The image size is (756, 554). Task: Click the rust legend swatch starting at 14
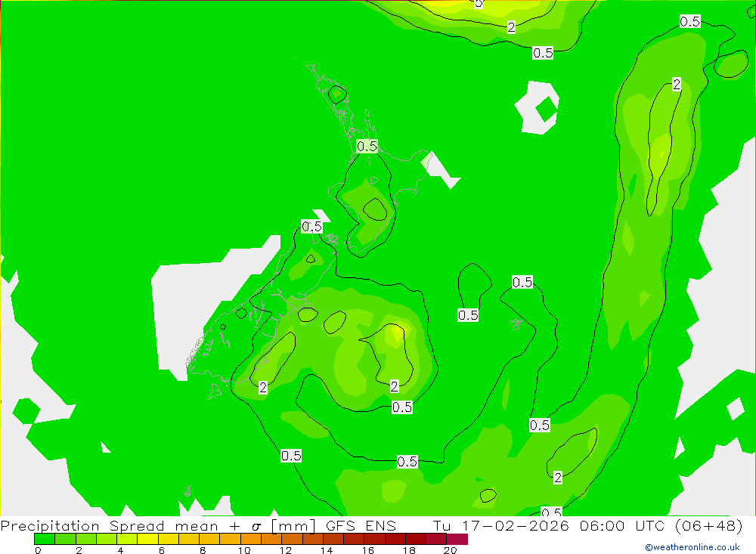(x=333, y=539)
